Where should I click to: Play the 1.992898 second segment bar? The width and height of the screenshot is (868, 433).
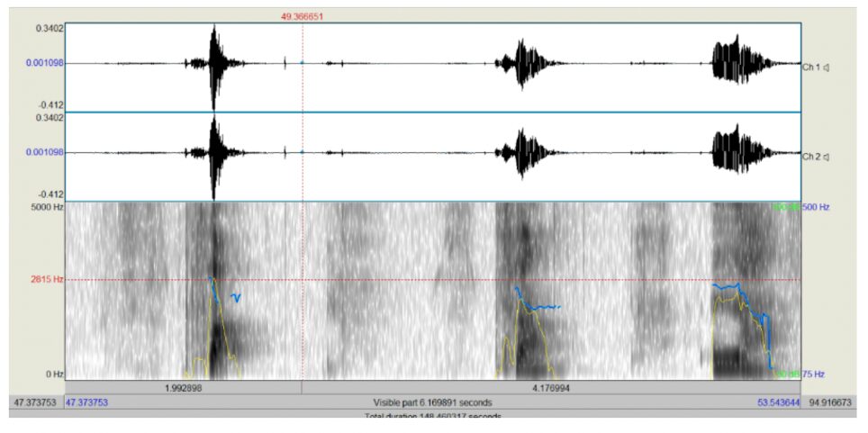pyautogui.click(x=184, y=387)
